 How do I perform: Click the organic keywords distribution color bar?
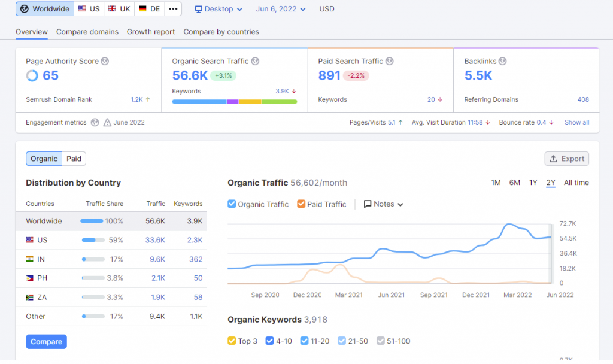point(235,102)
